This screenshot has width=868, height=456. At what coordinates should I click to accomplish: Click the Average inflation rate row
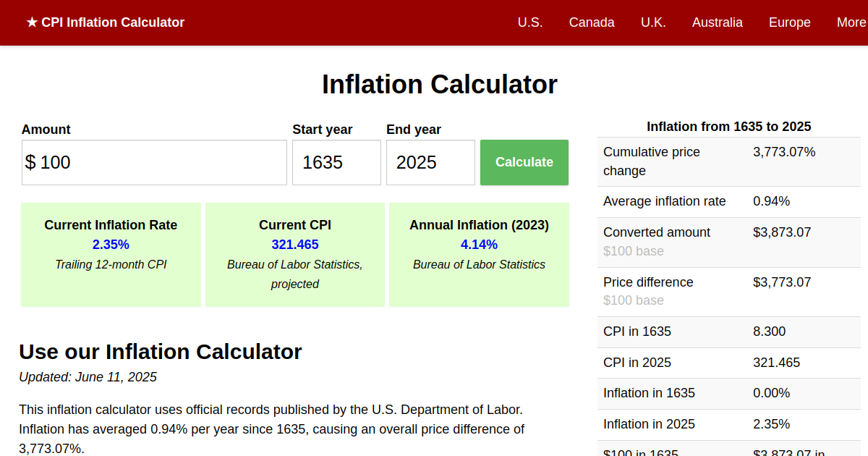(728, 201)
